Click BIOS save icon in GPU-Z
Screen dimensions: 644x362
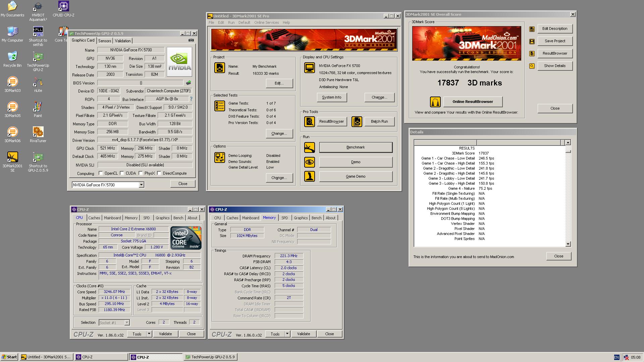click(x=189, y=83)
